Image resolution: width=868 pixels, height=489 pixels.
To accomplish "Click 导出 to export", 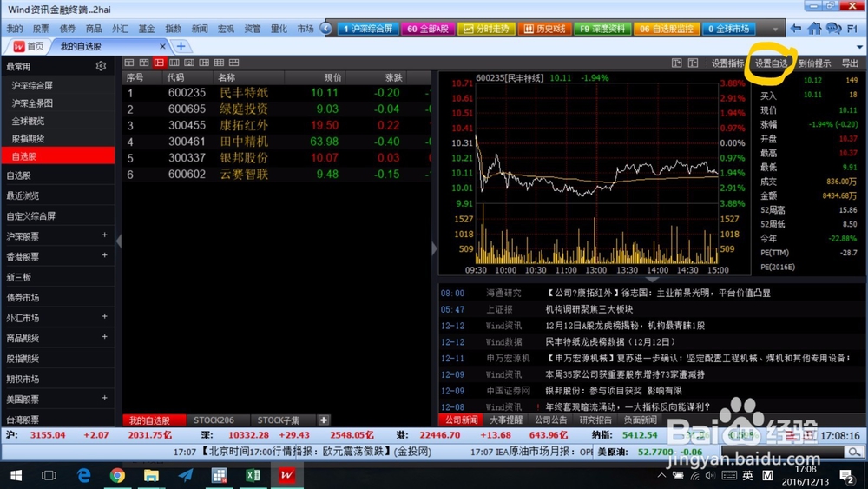I will [850, 63].
